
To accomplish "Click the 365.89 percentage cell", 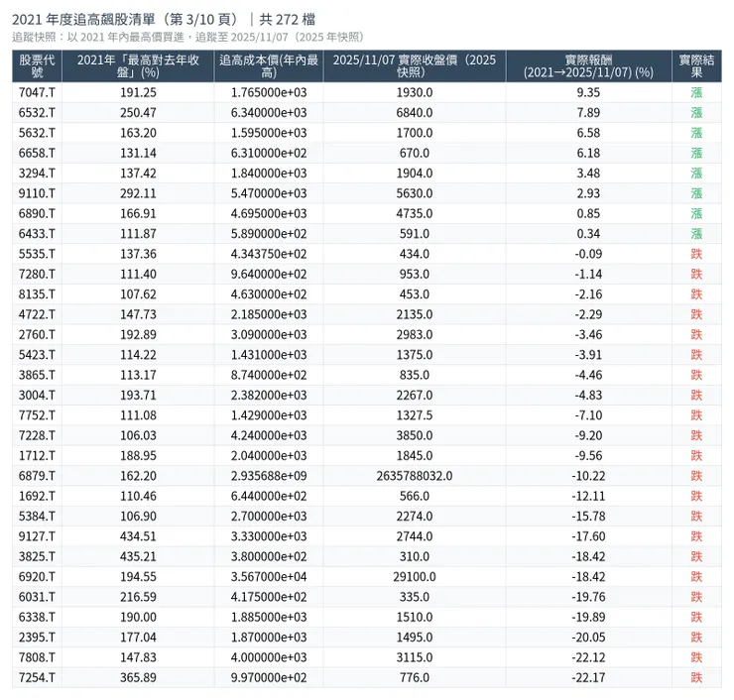I will pyautogui.click(x=138, y=677).
